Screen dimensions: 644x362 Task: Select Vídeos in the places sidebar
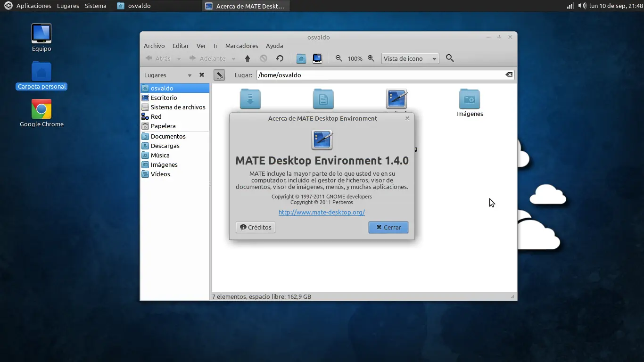tap(175, 174)
